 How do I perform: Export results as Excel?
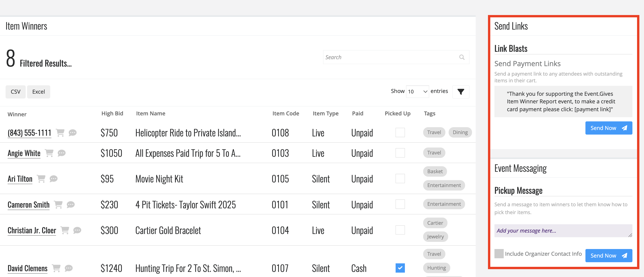(x=38, y=92)
